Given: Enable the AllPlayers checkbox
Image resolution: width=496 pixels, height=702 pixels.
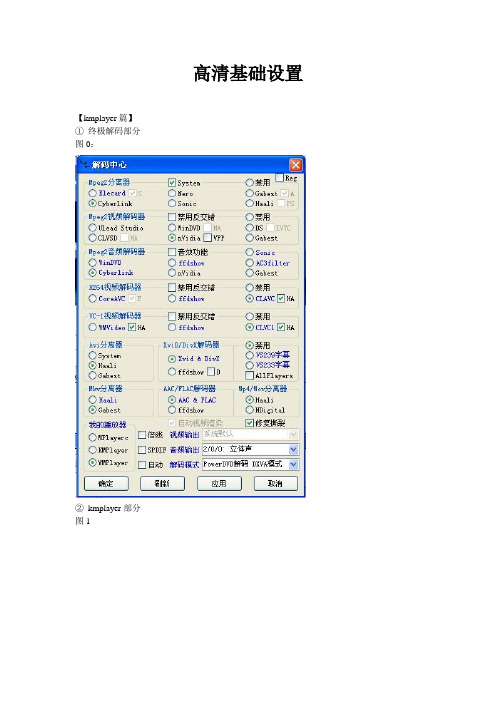Looking at the screenshot, I should tap(249, 375).
